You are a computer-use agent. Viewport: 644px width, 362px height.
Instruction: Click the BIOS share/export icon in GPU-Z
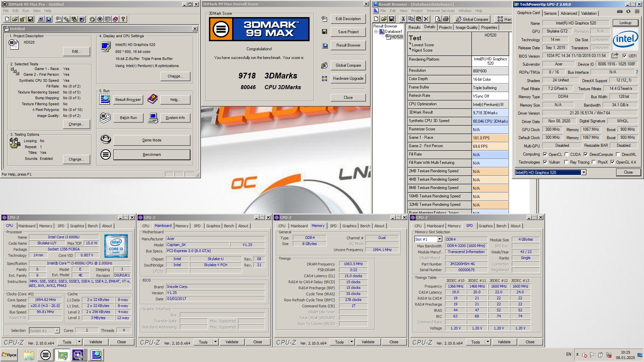click(615, 56)
